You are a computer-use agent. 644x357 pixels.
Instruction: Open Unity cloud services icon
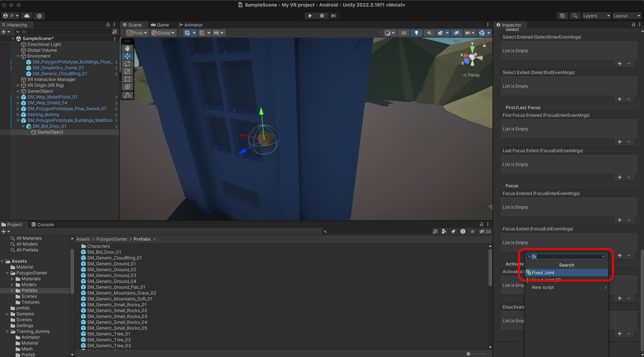(x=27, y=16)
